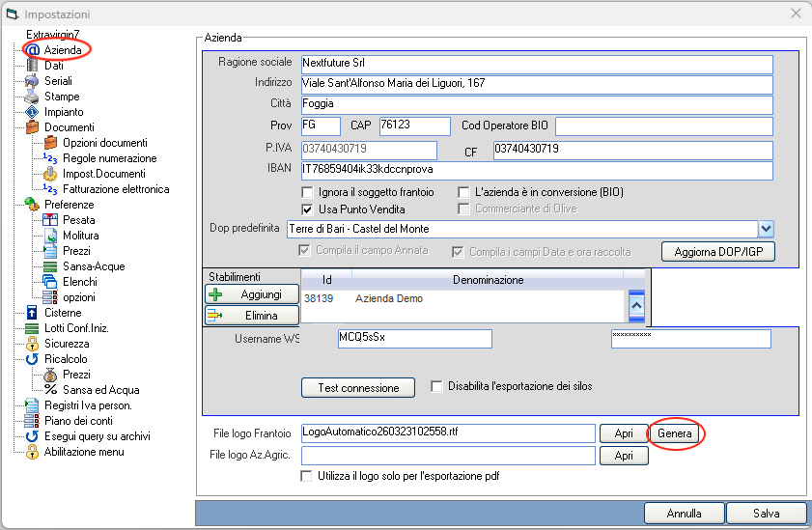Click the Fatturazione elettronica 123 icon

(x=50, y=189)
